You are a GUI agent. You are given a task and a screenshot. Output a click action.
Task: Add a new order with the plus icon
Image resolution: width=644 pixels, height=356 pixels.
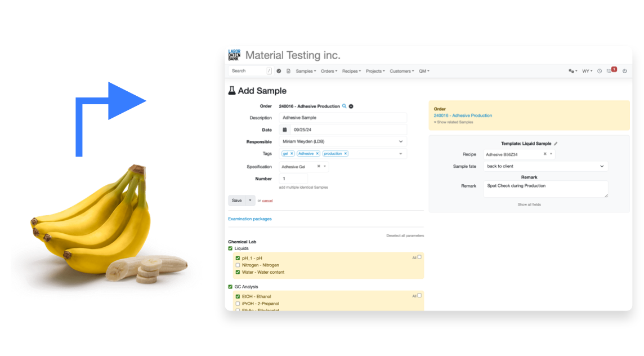point(351,106)
